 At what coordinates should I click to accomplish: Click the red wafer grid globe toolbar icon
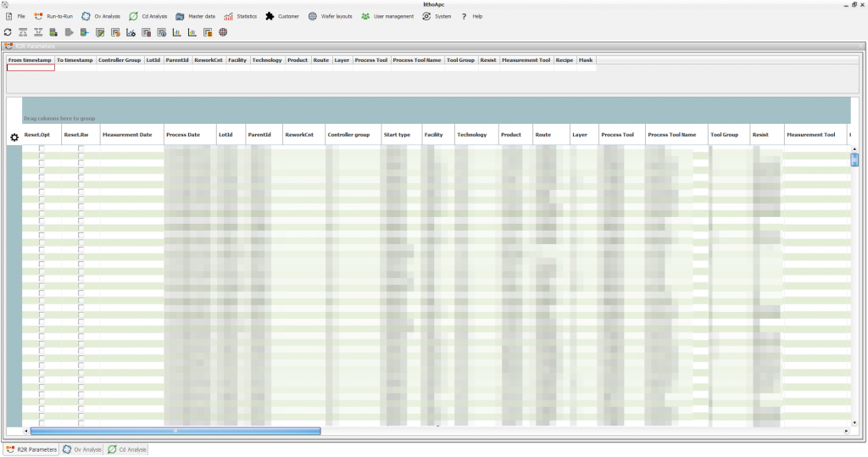point(223,32)
